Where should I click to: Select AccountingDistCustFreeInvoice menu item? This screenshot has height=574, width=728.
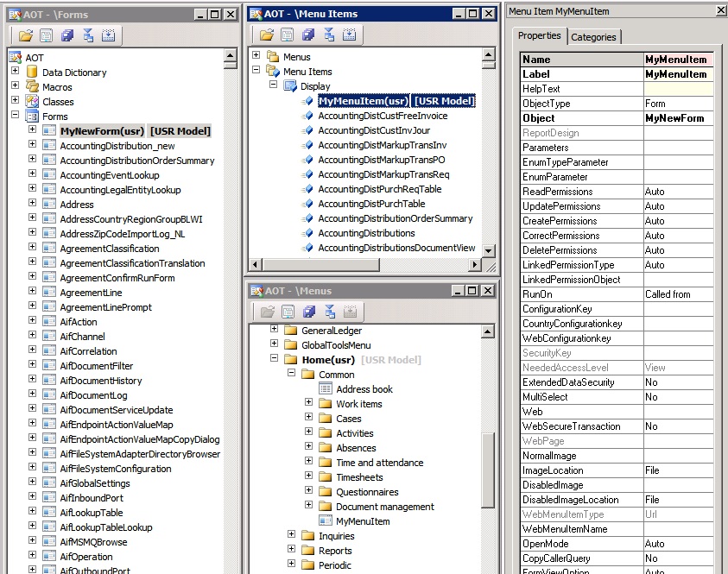(383, 116)
